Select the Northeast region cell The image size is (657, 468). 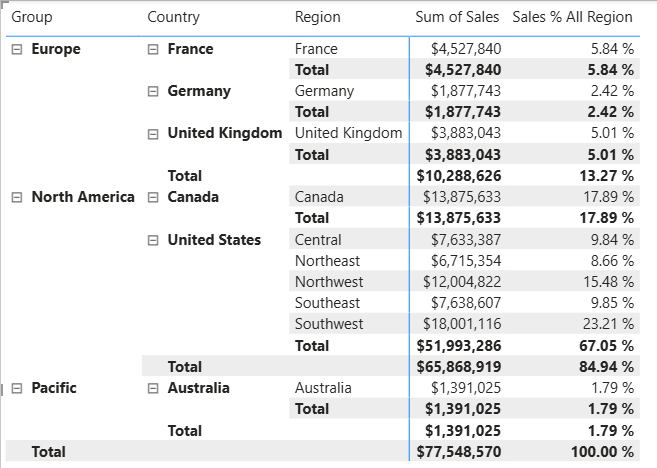pyautogui.click(x=327, y=261)
